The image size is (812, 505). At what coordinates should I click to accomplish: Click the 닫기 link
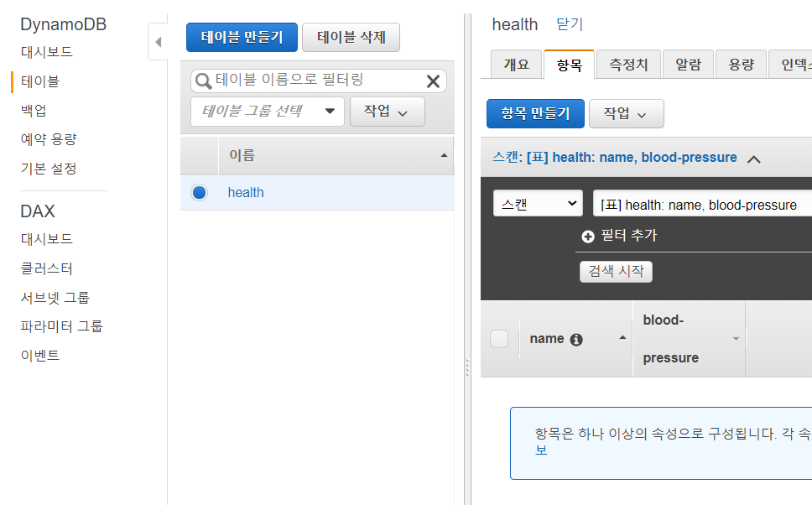coord(570,24)
